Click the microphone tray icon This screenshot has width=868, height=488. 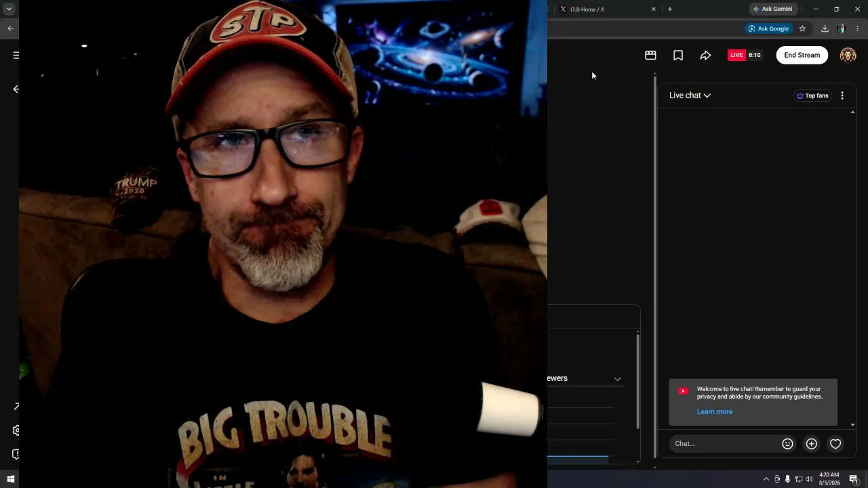pyautogui.click(x=787, y=479)
